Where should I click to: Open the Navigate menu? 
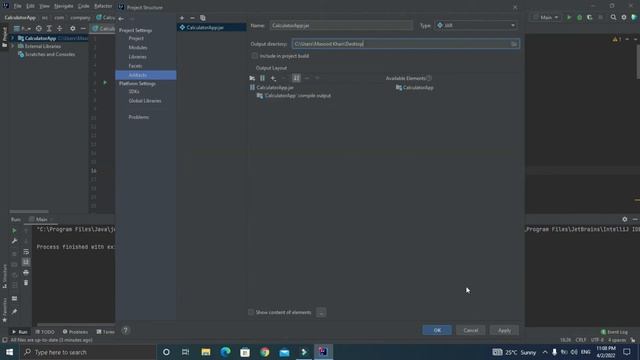(x=63, y=6)
